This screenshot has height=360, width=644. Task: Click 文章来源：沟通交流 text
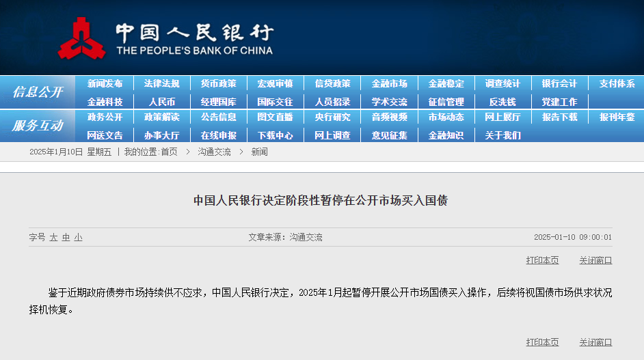pos(286,237)
